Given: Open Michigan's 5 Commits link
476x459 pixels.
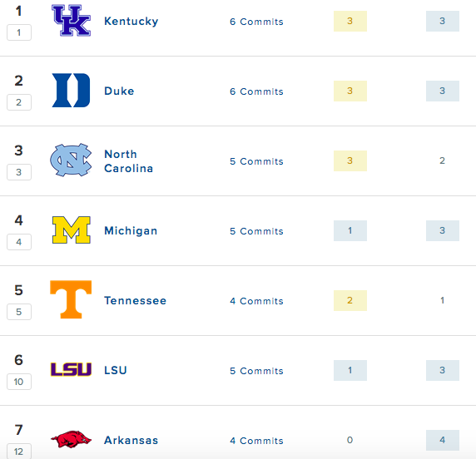Looking at the screenshot, I should tap(256, 231).
